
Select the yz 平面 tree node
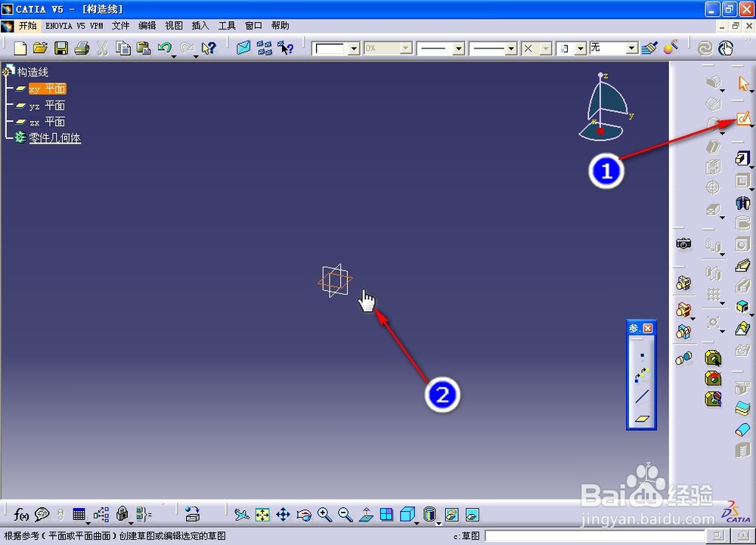pyautogui.click(x=47, y=106)
